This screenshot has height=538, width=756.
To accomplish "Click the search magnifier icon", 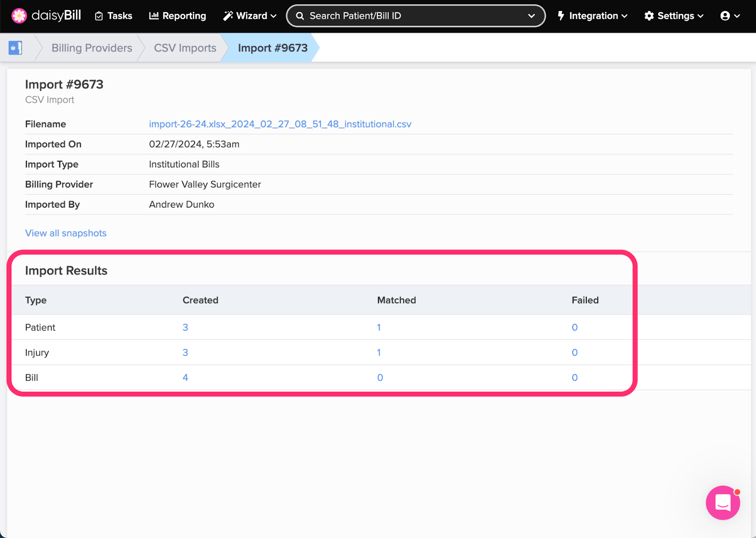I will tap(300, 16).
